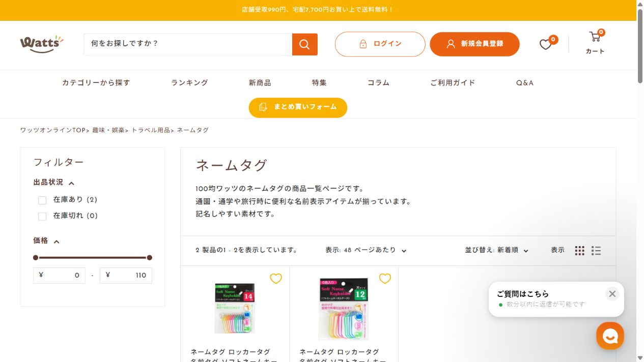Close the ご質問はこちら chat popup
The height and width of the screenshot is (362, 644).
(x=612, y=294)
